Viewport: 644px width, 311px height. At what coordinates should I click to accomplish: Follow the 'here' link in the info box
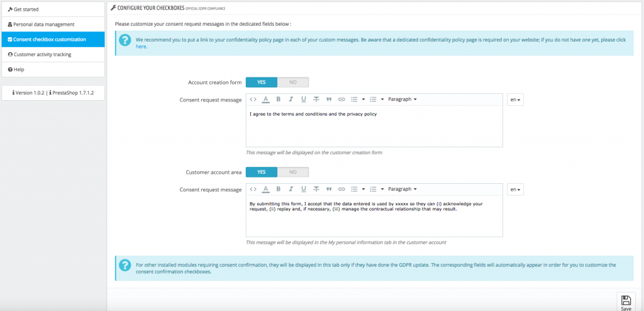(x=141, y=47)
